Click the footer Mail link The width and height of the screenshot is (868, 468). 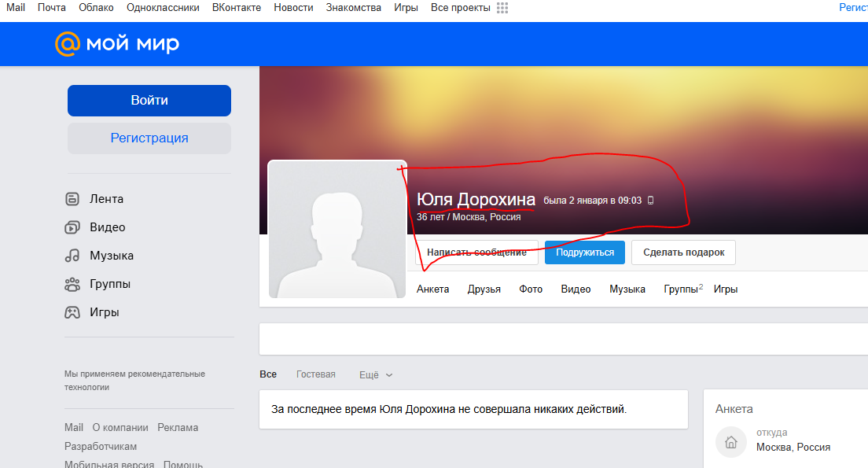(74, 428)
